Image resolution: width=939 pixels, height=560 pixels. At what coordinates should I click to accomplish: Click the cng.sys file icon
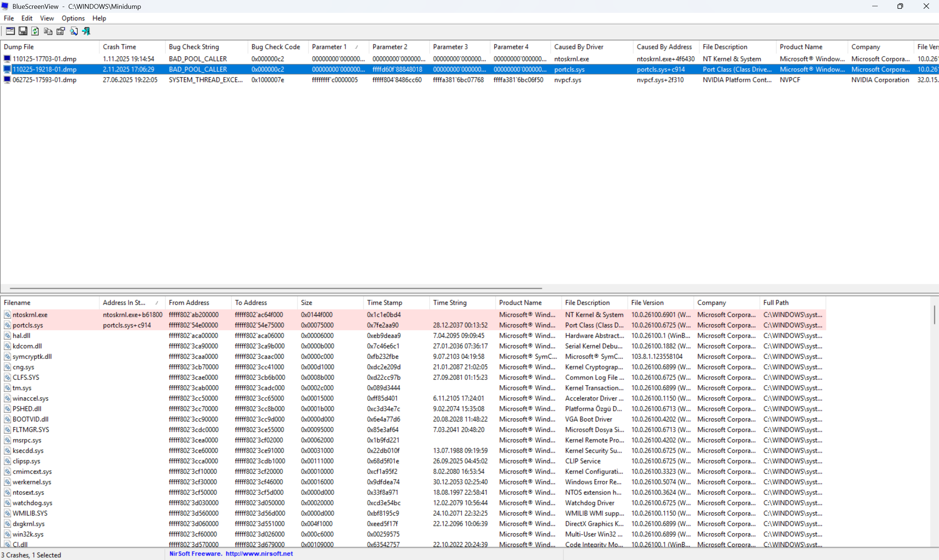(7, 367)
